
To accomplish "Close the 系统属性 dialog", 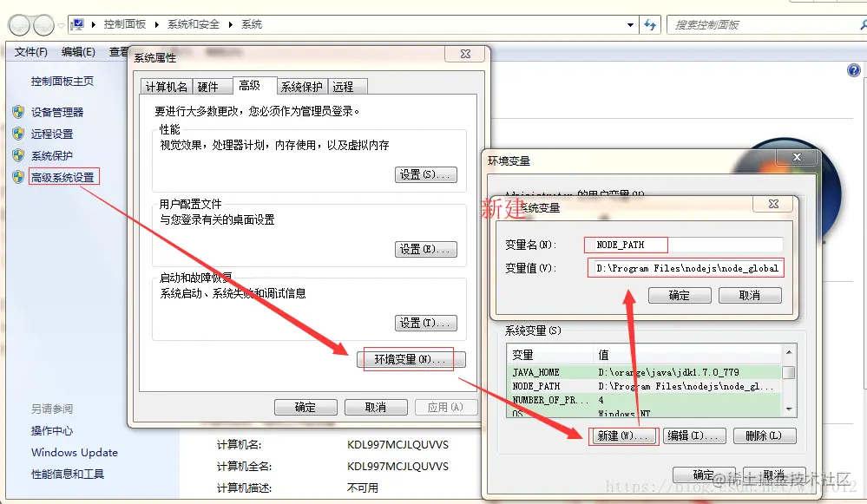I will (x=465, y=54).
